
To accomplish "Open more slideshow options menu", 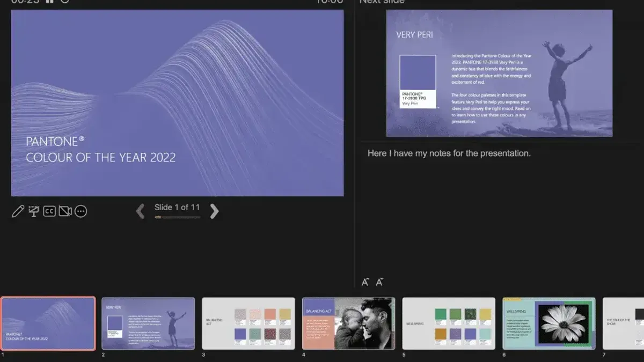I will coord(80,211).
